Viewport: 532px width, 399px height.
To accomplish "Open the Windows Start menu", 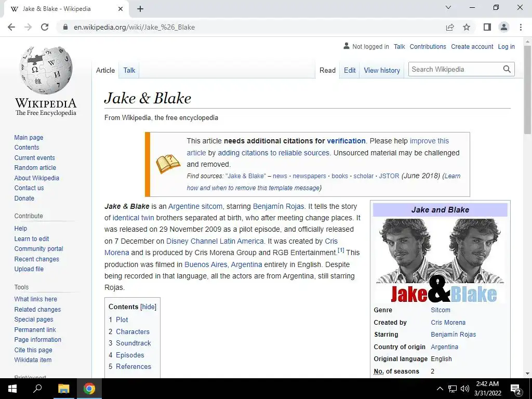I will 12,389.
